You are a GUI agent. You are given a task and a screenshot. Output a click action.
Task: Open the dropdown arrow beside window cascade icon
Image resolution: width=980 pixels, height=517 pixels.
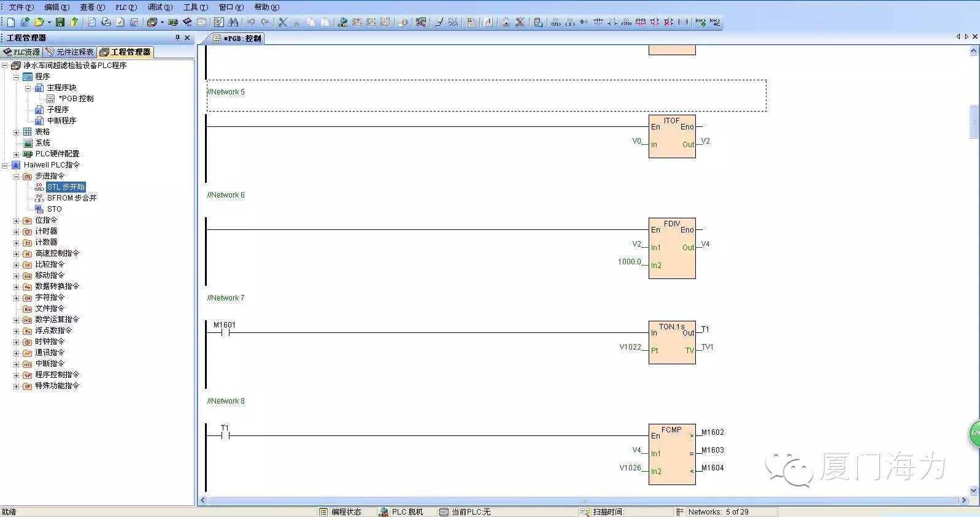click(x=162, y=22)
